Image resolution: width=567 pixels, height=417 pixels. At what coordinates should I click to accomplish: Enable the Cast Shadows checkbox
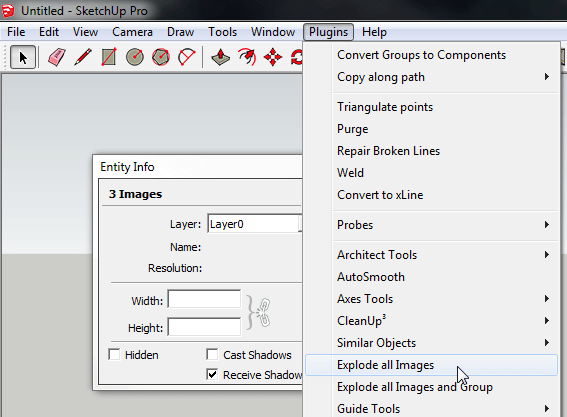click(212, 354)
